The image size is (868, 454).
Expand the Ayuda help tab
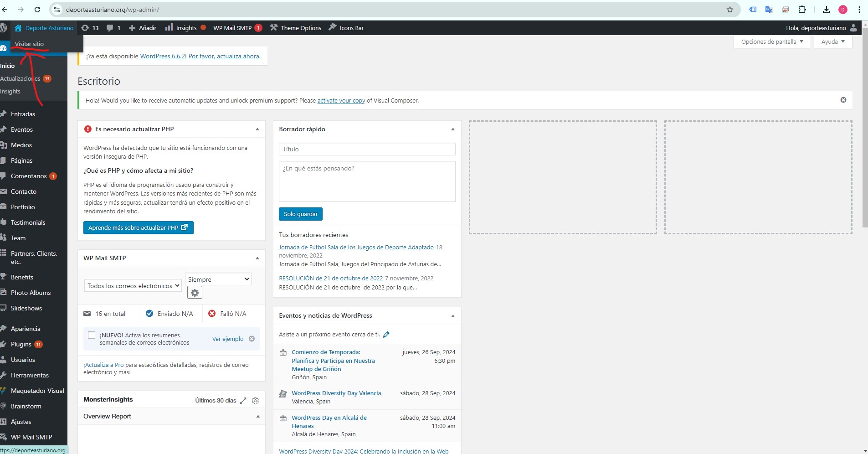(x=833, y=41)
